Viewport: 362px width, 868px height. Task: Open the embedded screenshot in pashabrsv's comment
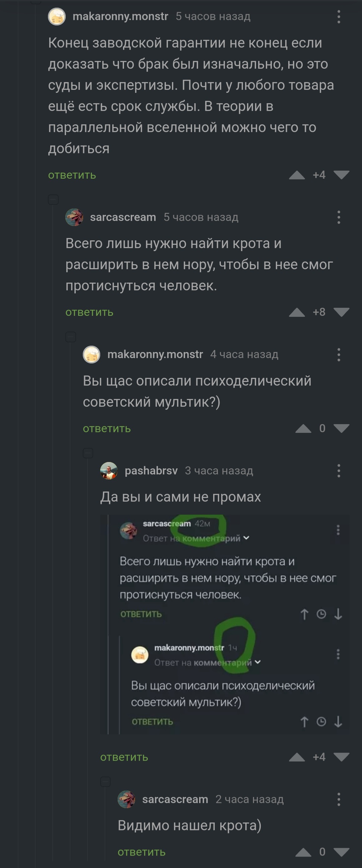point(225,624)
